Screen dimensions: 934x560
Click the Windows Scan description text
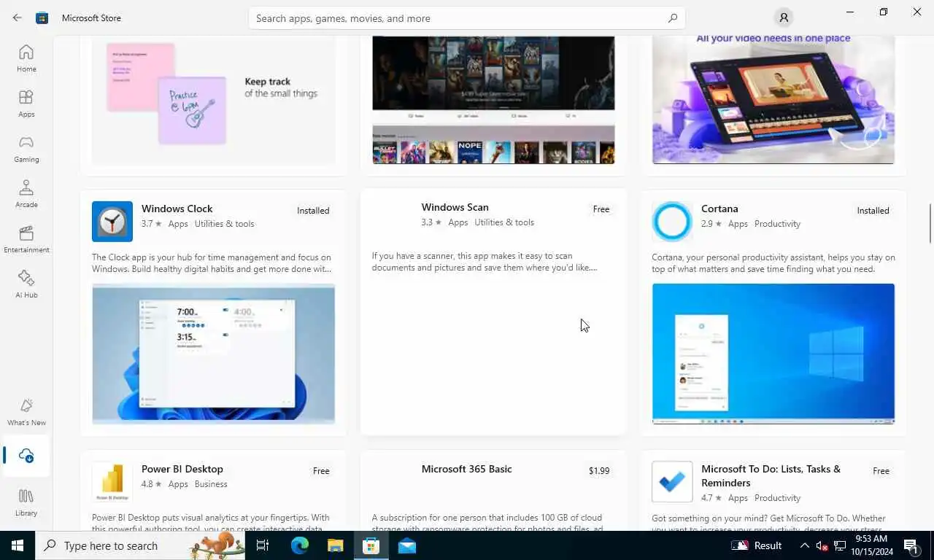[485, 262]
